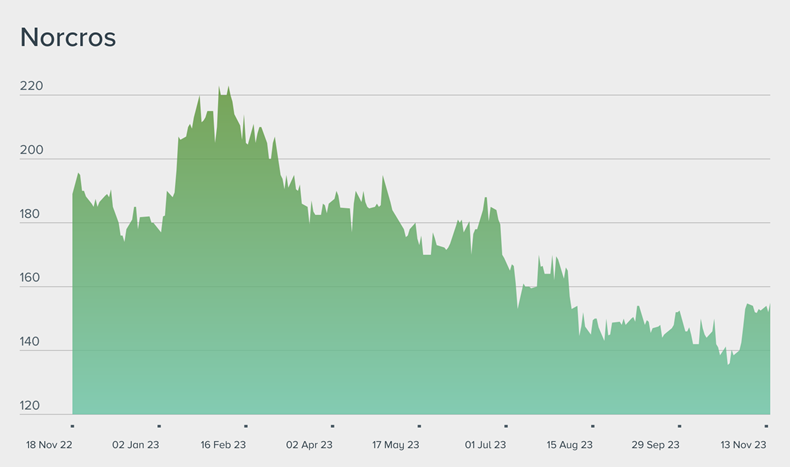
Task: Select the 02 Apr 23 date label
Action: click(x=309, y=445)
